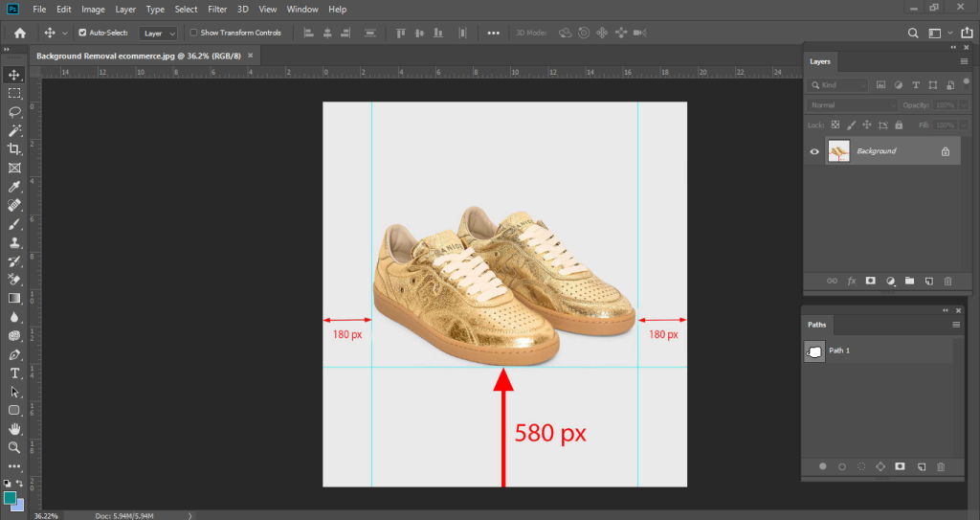
Task: Select the Zoom tool
Action: pos(14,448)
